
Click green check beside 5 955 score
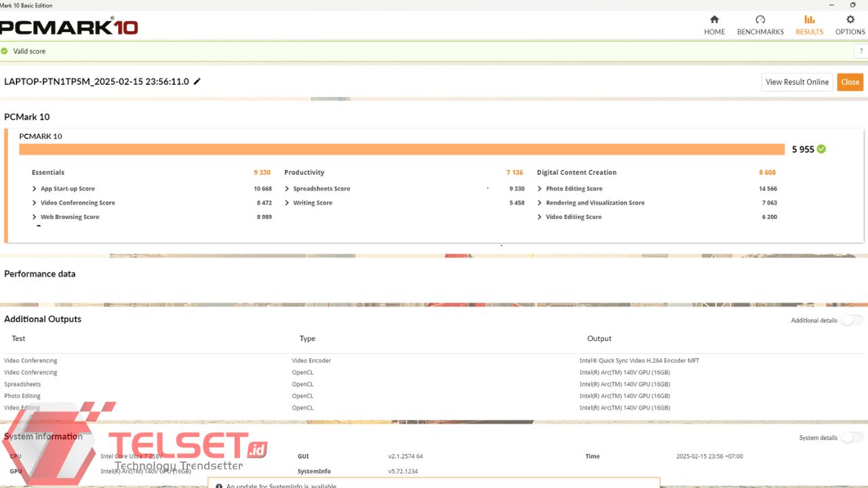point(821,149)
